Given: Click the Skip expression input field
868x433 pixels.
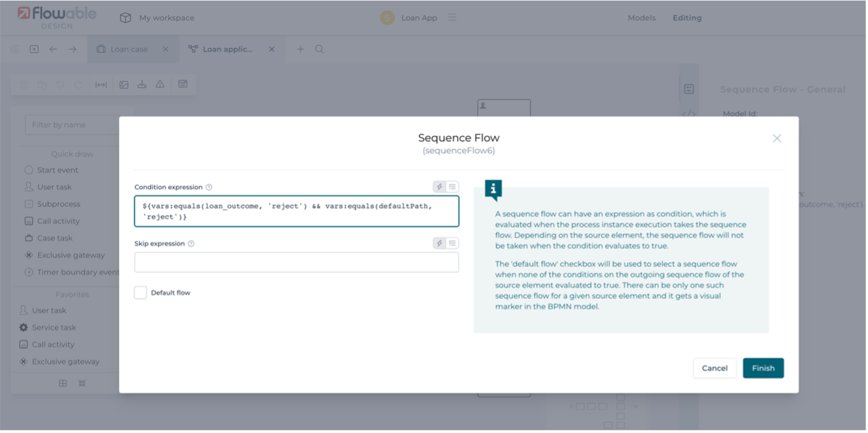Looking at the screenshot, I should (x=296, y=262).
